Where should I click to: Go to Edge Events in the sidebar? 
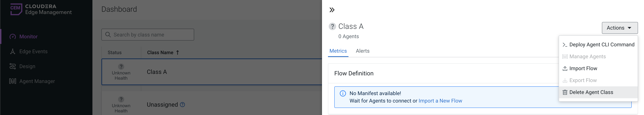pos(33,51)
